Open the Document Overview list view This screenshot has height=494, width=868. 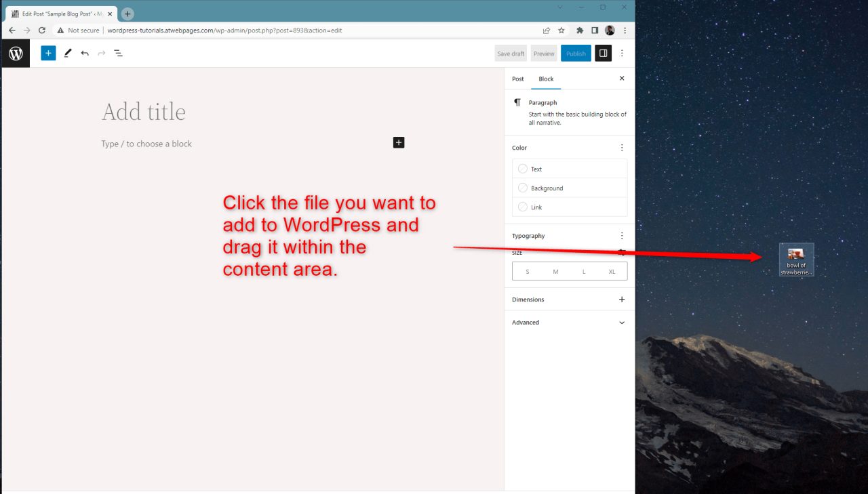[x=119, y=53]
